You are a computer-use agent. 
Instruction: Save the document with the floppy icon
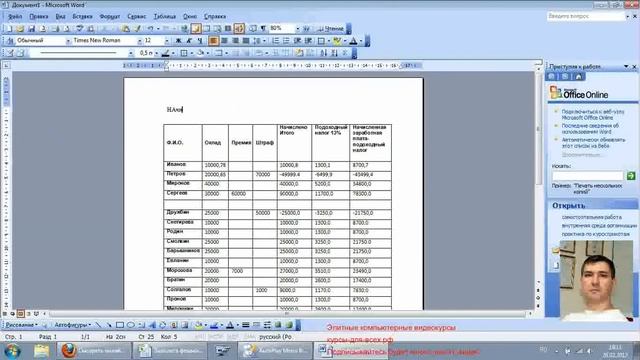(x=31, y=29)
